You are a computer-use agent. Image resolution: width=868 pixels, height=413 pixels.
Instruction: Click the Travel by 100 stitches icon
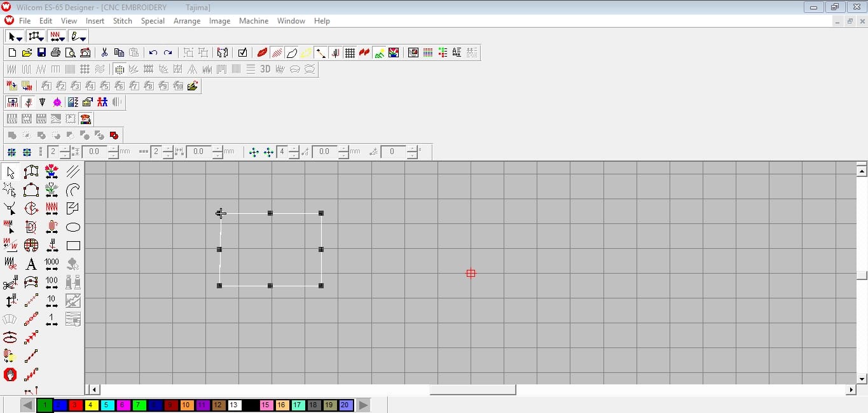coord(52,283)
